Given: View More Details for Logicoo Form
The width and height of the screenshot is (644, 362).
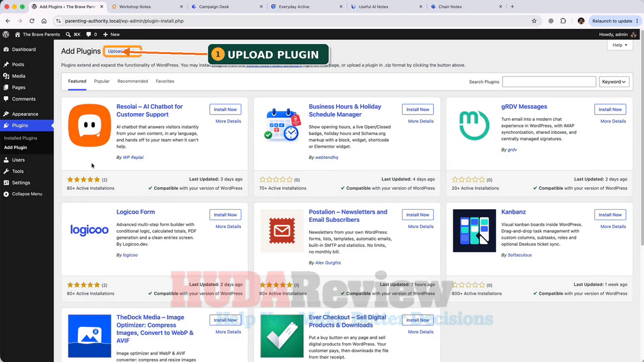Looking at the screenshot, I should [x=228, y=226].
